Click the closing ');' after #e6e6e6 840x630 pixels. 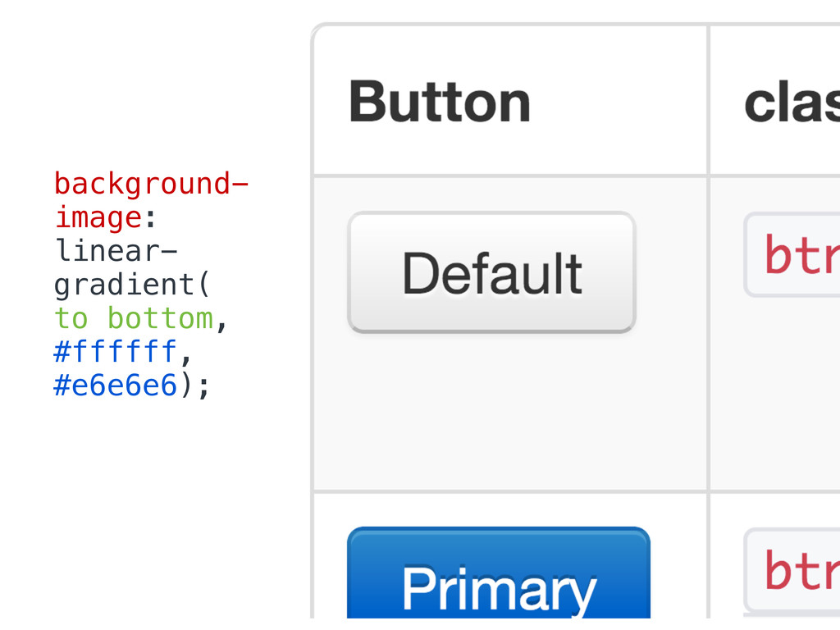(195, 386)
